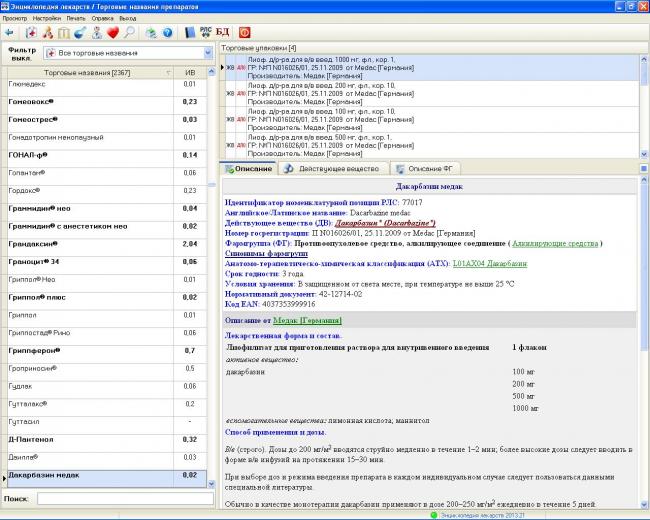Expand the Все торговые названия filter dropdown

coord(208,53)
